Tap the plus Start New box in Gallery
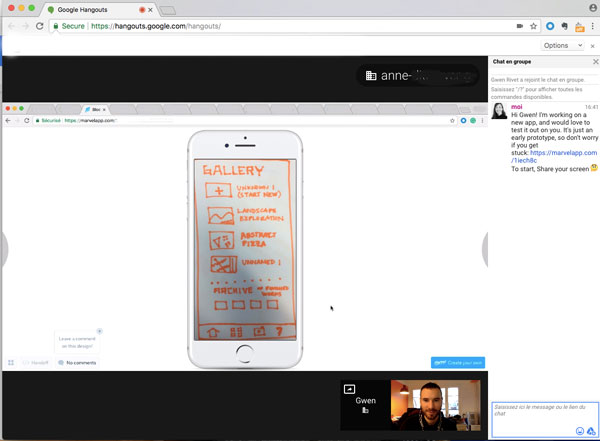The width and height of the screenshot is (600, 441). click(x=218, y=190)
